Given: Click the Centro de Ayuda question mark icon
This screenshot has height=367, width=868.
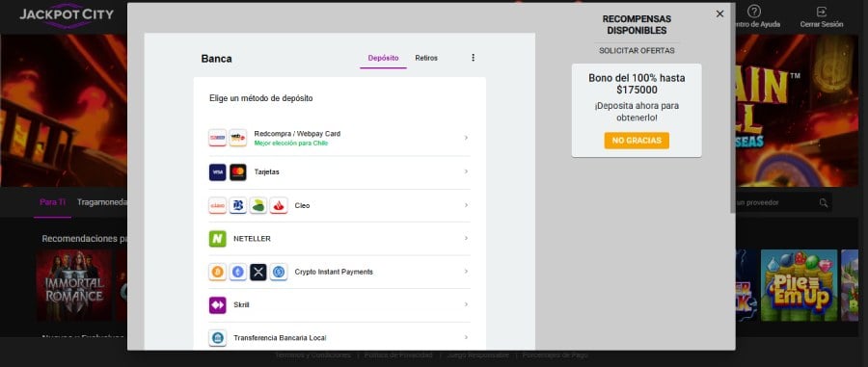Looking at the screenshot, I should pos(754,12).
